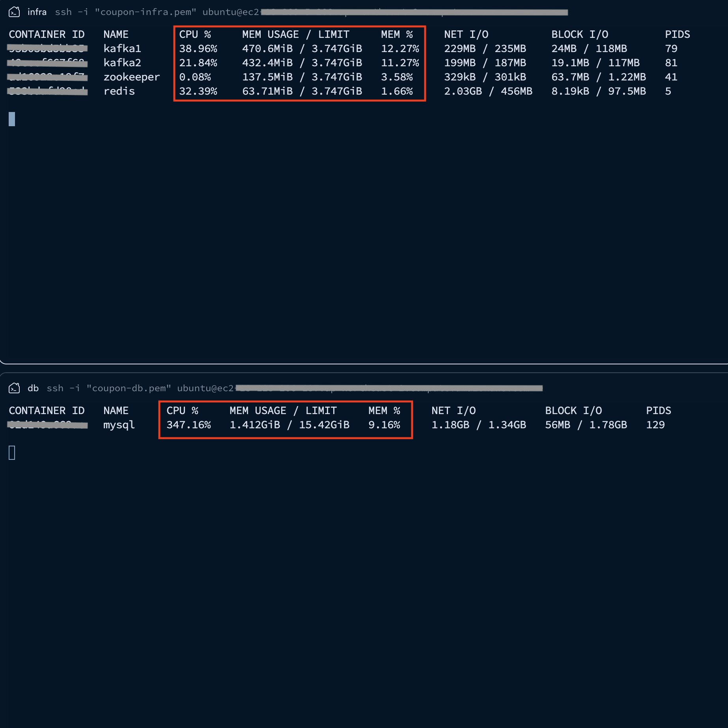Select the infra pane title
This screenshot has width=728, height=728.
click(37, 12)
